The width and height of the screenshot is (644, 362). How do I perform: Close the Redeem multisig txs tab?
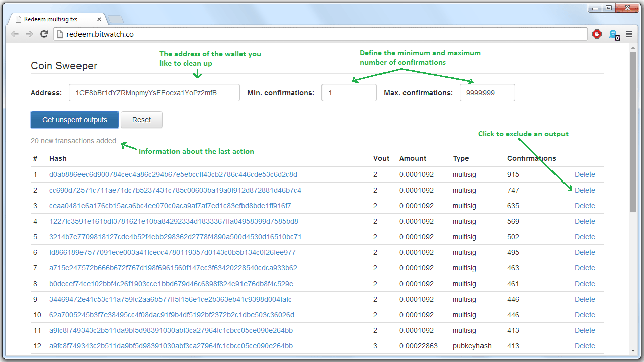coord(99,19)
